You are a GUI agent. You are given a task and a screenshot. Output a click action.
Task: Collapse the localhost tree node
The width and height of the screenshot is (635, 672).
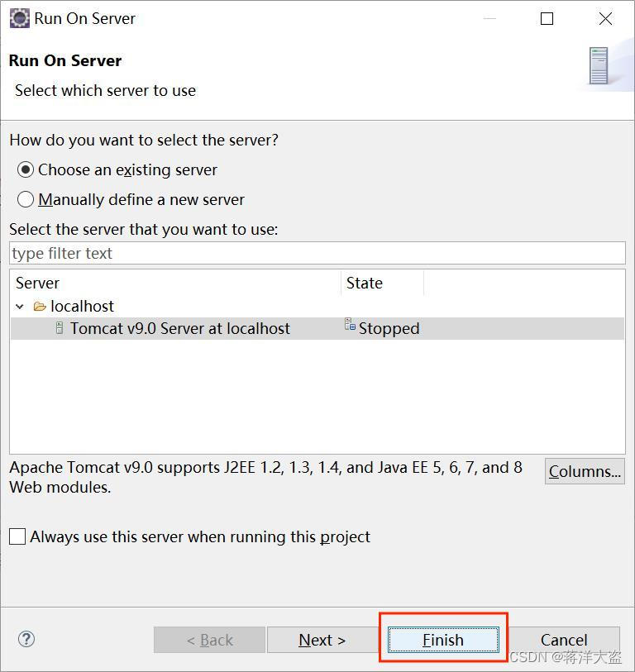(x=20, y=307)
